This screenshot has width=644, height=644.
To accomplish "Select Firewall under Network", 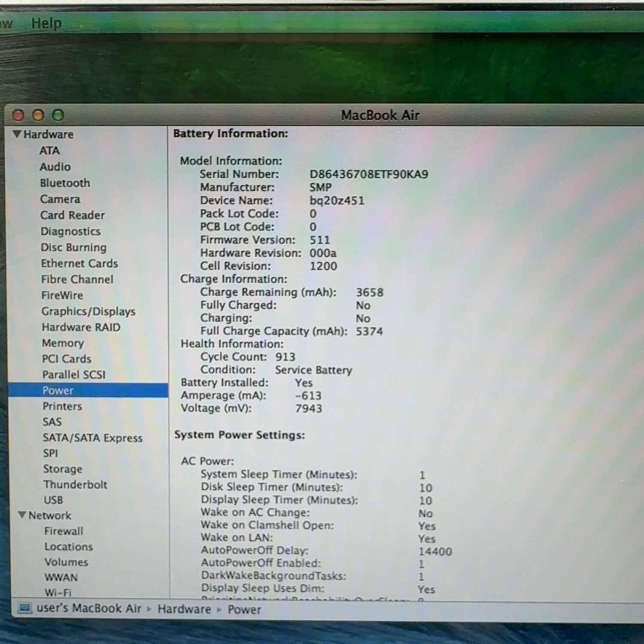I will 64,531.
